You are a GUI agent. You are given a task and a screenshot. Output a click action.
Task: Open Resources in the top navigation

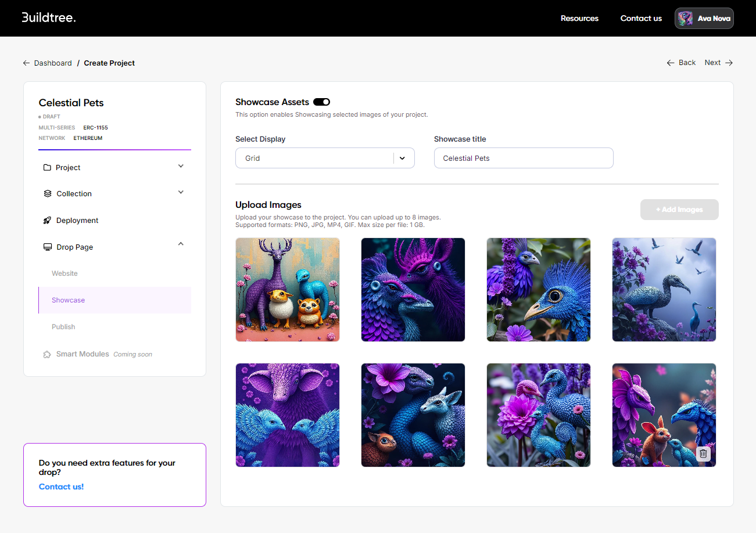579,19
